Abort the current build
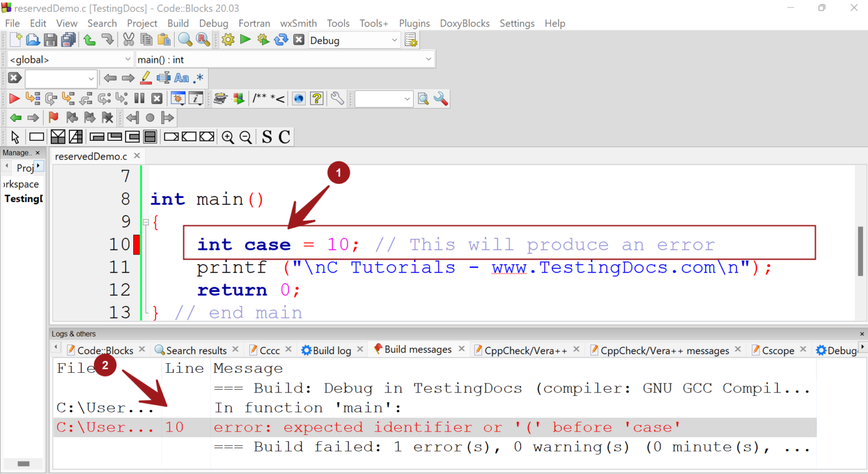The image size is (868, 474). click(x=298, y=40)
